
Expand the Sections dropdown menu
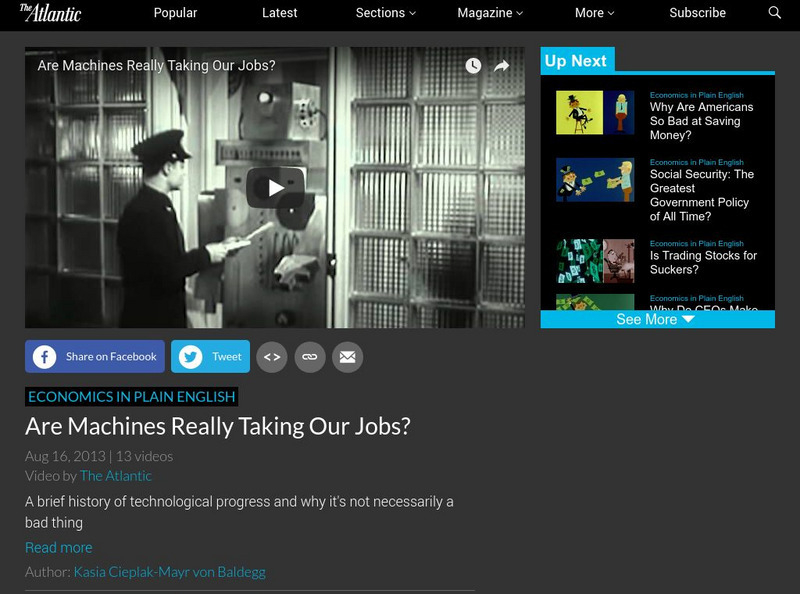click(386, 13)
